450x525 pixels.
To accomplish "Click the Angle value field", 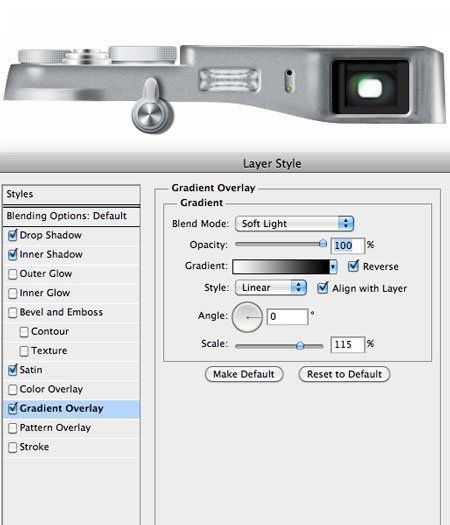I will tap(288, 316).
